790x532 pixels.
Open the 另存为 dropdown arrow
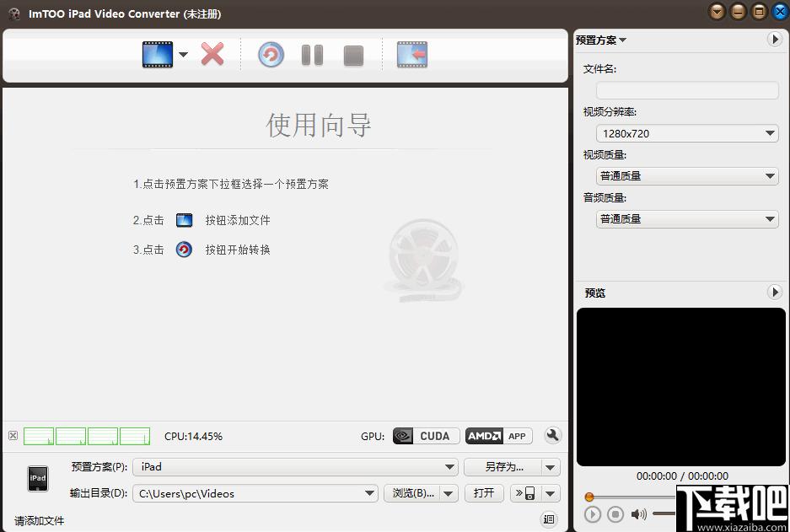(551, 468)
